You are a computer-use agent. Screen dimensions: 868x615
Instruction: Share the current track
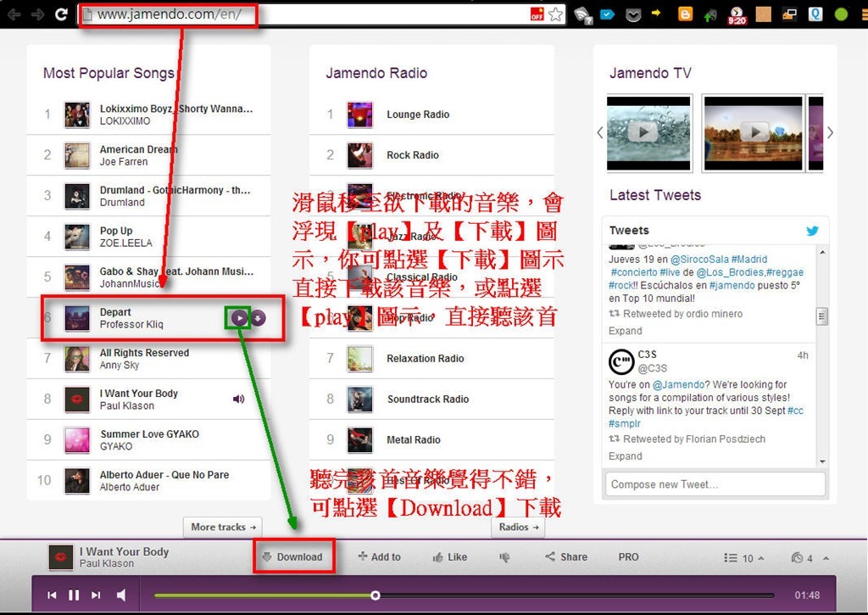[566, 556]
